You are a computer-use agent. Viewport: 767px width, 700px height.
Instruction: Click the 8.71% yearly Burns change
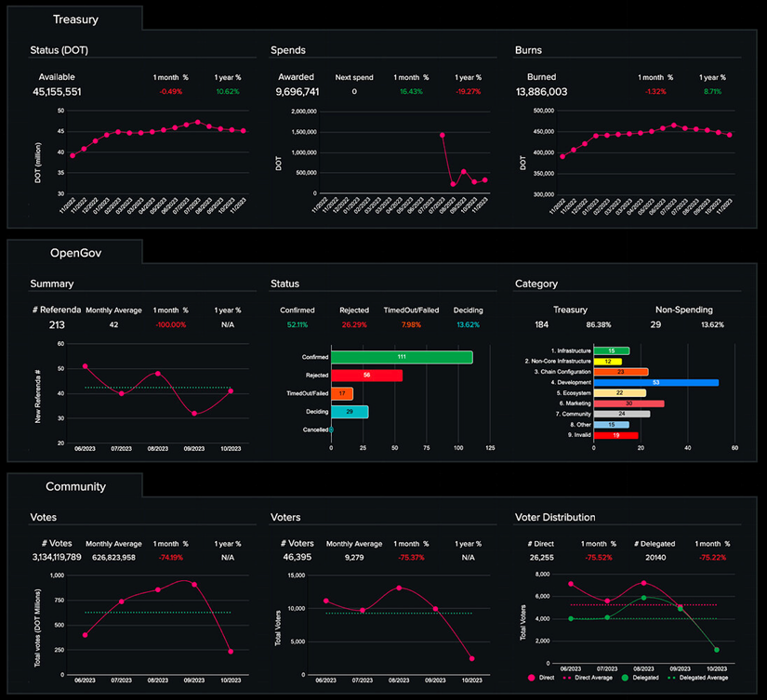pos(712,91)
